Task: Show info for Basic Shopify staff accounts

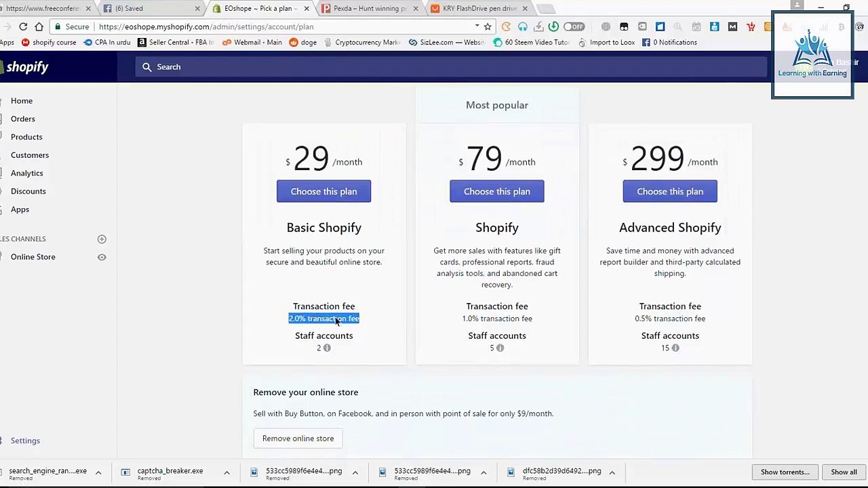Action: pos(327,348)
